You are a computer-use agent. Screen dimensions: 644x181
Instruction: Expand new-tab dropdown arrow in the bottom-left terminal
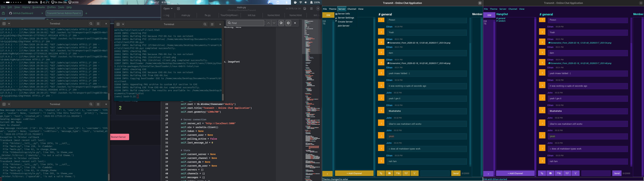[x=9, y=104]
